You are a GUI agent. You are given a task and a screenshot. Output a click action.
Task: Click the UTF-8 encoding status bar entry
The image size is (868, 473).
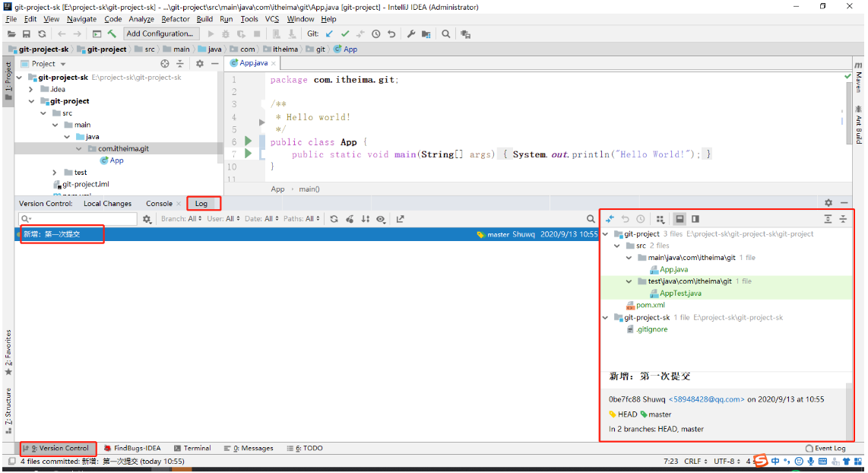pyautogui.click(x=727, y=461)
